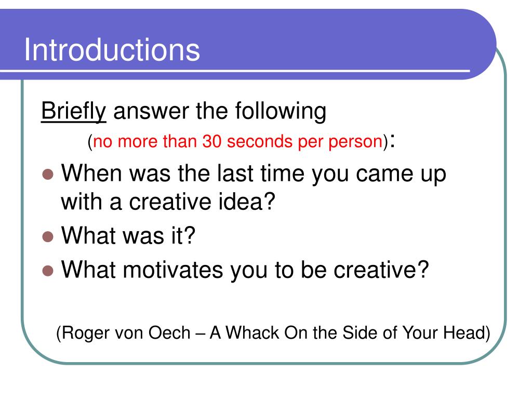Select the line "When was the last time you came up"

coord(254,174)
